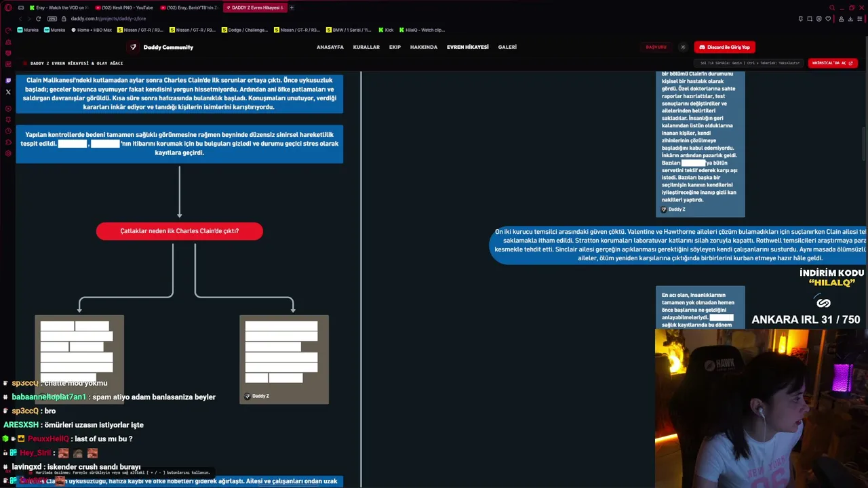Open the sidebar Settings gear icon
Screen dimensions: 868x488
tap(8, 153)
